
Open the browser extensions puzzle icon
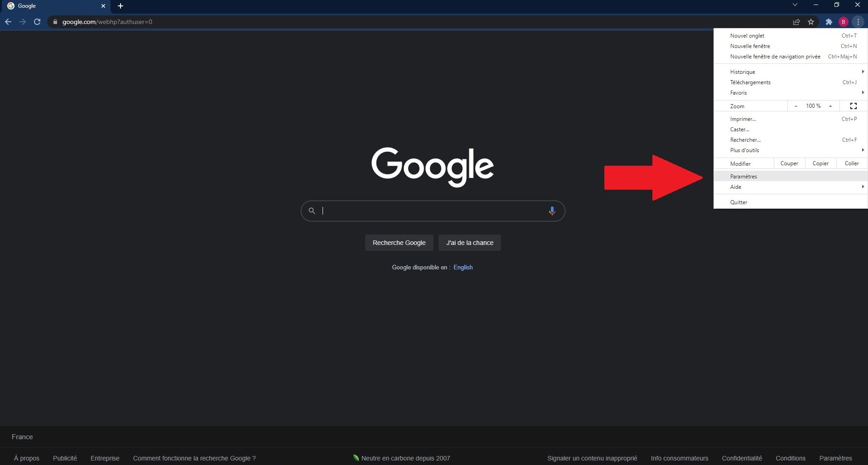point(828,22)
